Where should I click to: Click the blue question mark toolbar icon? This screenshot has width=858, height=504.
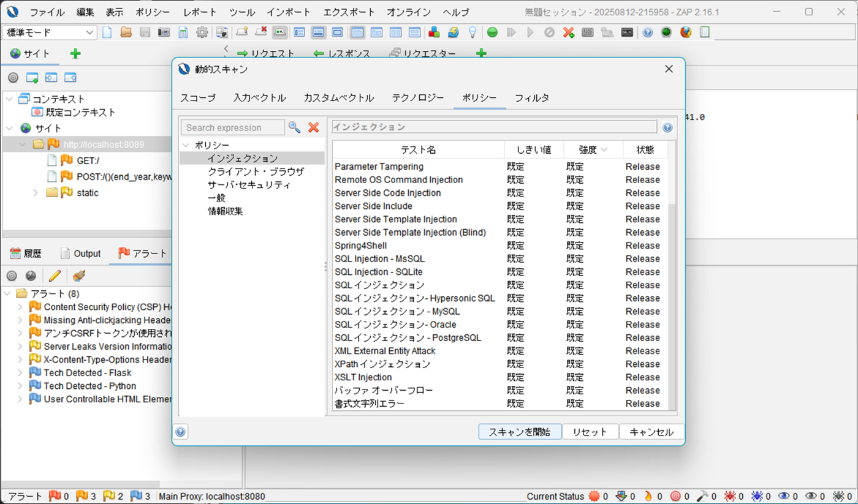[648, 32]
